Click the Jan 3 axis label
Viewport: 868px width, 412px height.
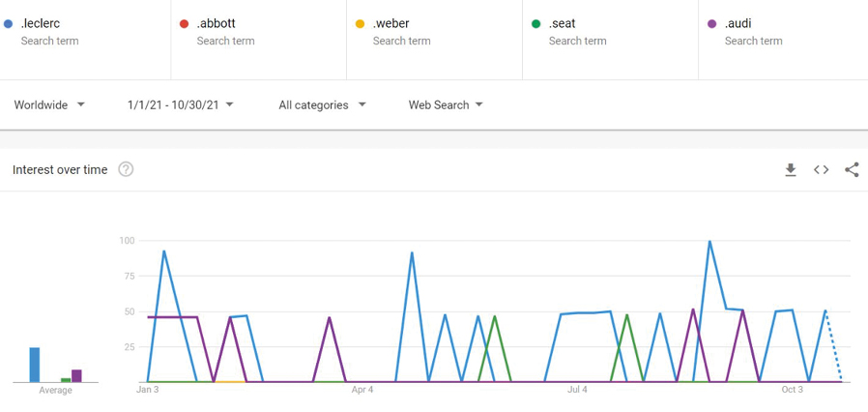[147, 390]
